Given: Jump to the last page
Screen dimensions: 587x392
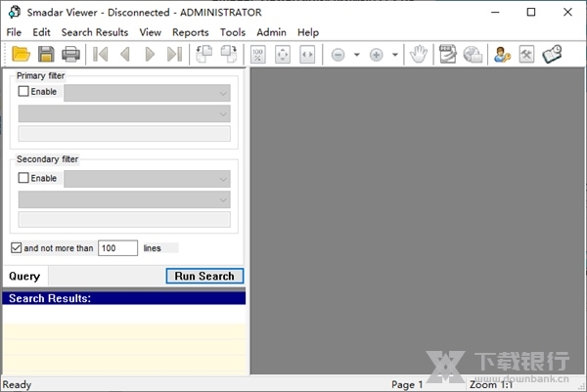Looking at the screenshot, I should click(x=175, y=55).
